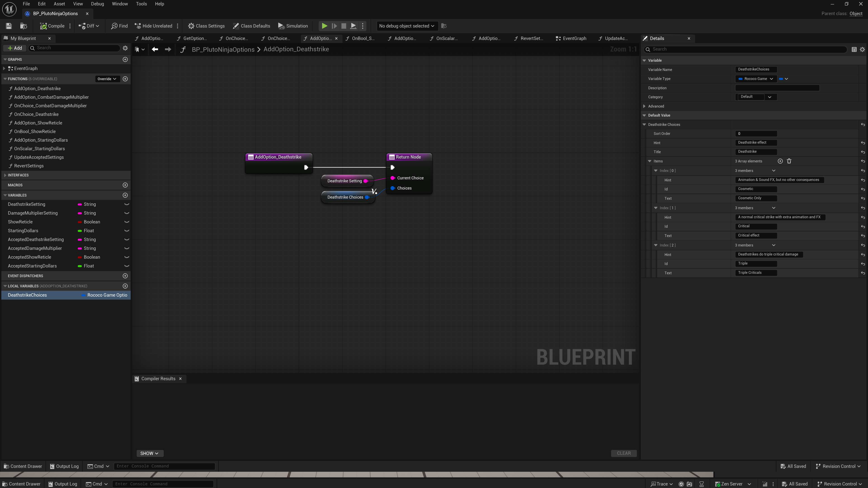This screenshot has height=488, width=868.
Task: Open the Debug menu
Action: [97, 4]
